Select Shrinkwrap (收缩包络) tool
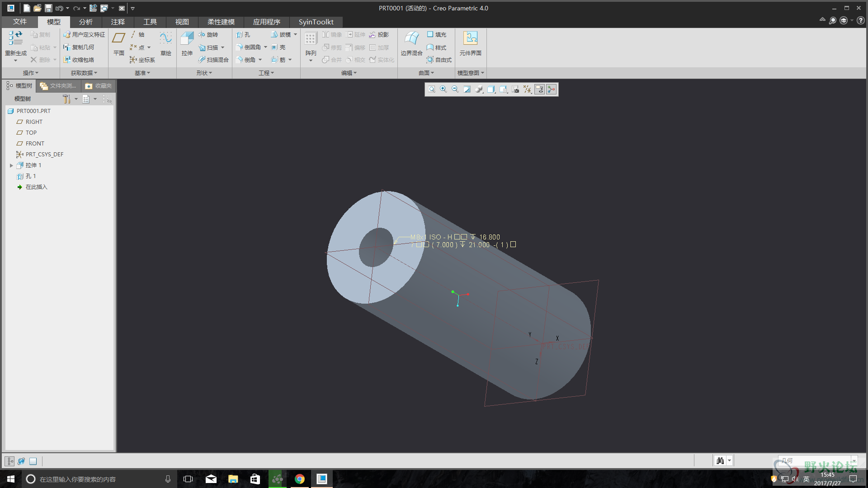868x488 pixels. coord(79,60)
